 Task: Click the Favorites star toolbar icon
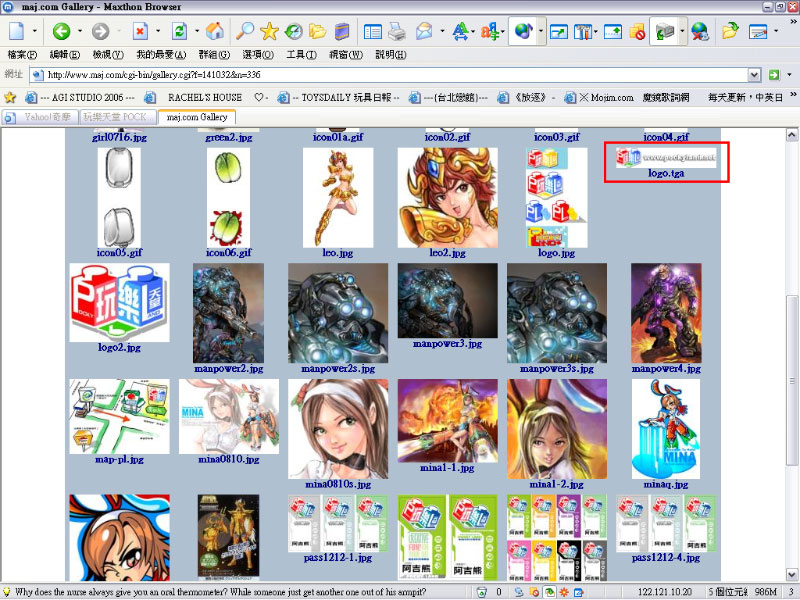click(269, 31)
